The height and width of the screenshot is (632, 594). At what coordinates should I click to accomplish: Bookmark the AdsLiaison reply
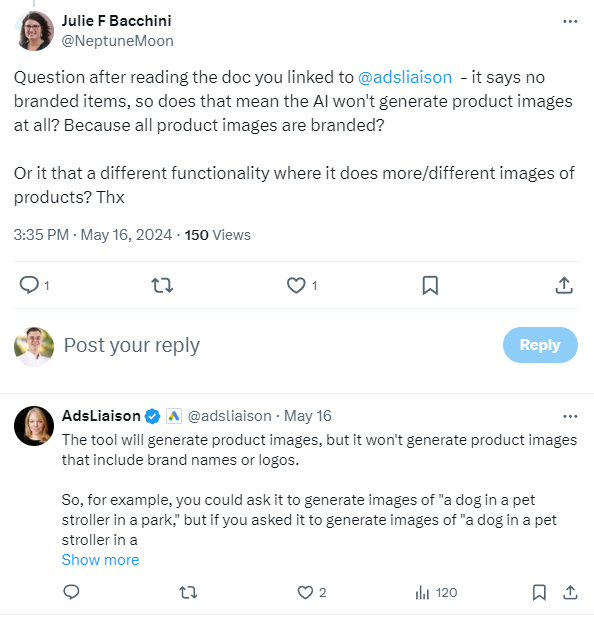click(539, 592)
